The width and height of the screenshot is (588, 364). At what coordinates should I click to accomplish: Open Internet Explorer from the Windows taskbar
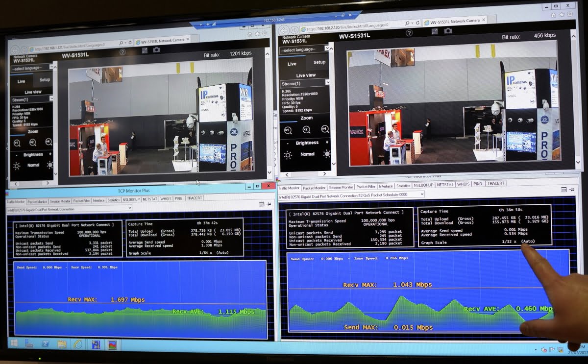[x=77, y=344]
